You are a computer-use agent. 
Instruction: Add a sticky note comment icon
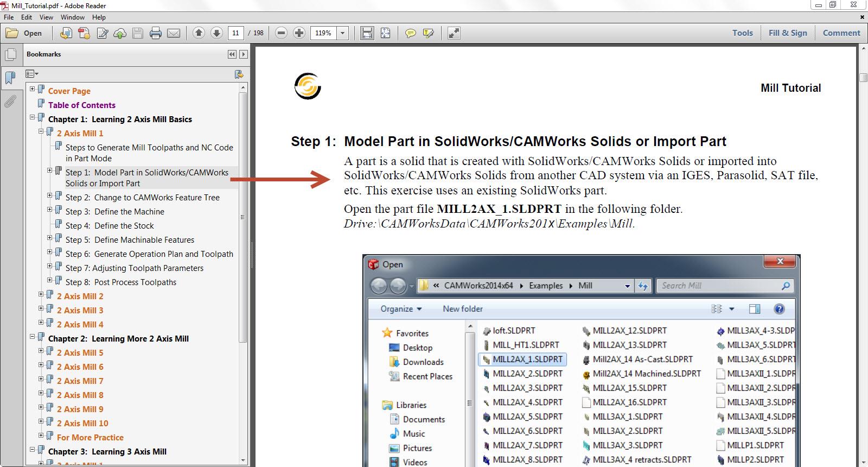tap(411, 33)
